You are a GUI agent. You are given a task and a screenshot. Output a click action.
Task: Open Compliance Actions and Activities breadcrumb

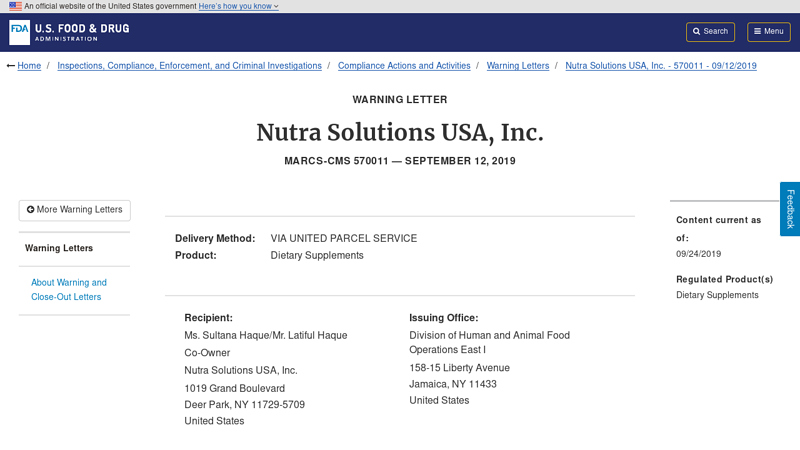(404, 66)
